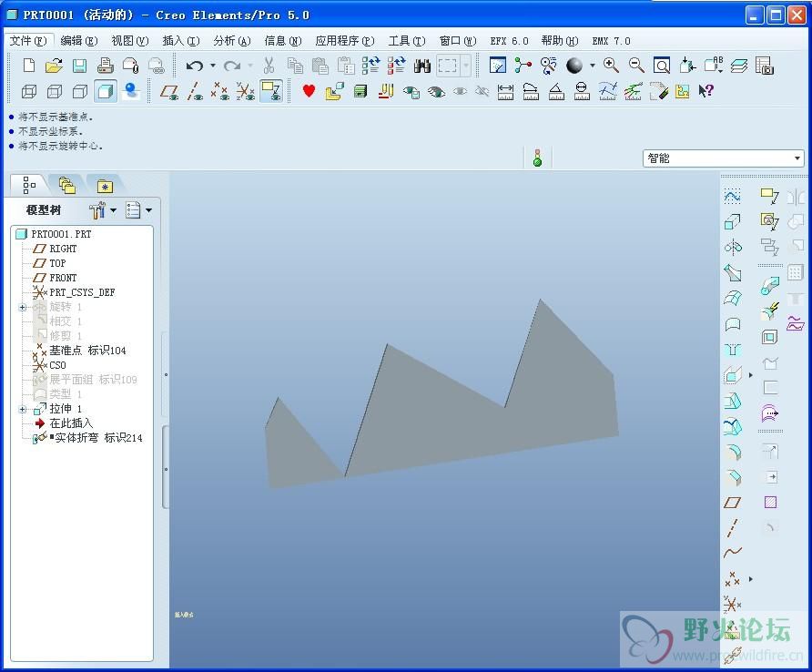The width and height of the screenshot is (812, 672).
Task: Switch to the folder browser tab
Action: tap(66, 185)
